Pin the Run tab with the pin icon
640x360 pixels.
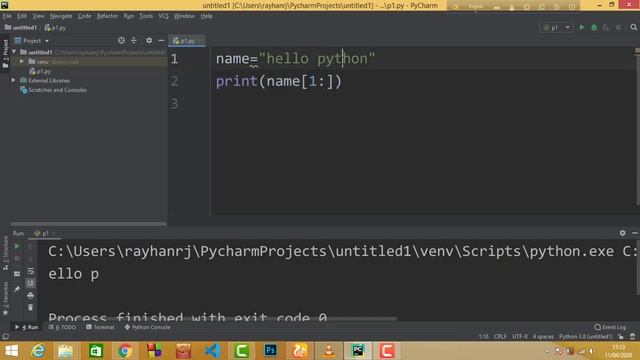[17, 289]
